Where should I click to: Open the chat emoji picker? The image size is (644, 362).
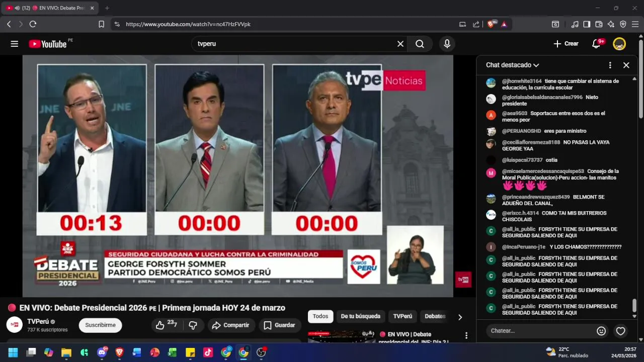[601, 331]
